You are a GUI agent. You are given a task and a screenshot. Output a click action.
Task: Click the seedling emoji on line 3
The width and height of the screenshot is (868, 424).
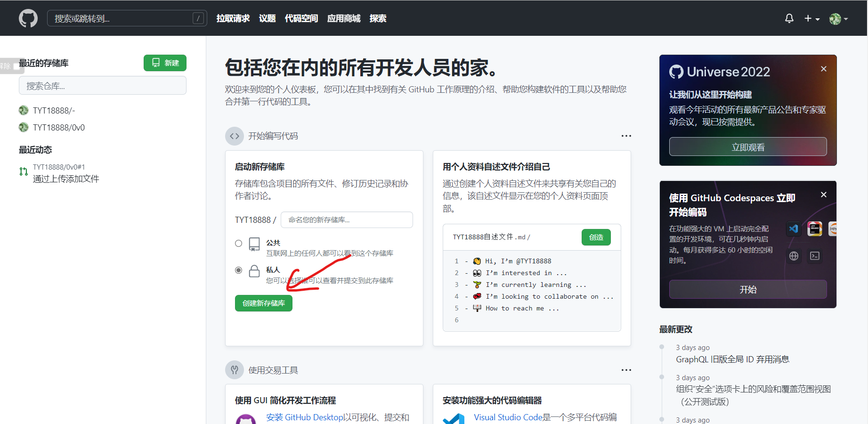click(477, 285)
